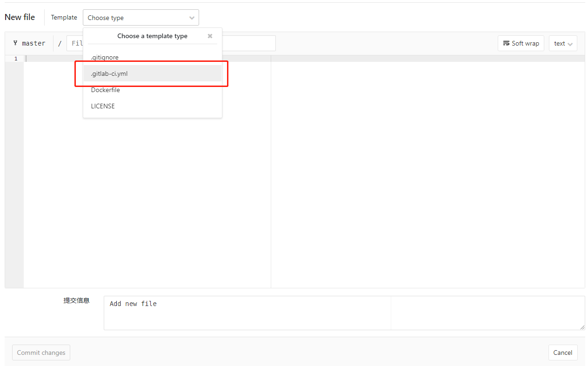The width and height of the screenshot is (588, 366).
Task: Cancel the new file creation
Action: click(562, 352)
